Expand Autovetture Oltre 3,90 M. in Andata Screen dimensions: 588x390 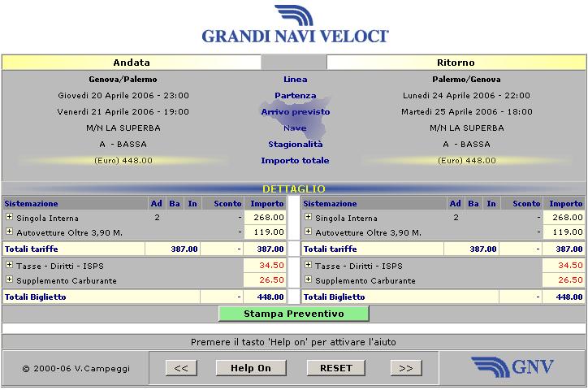[x=9, y=232]
